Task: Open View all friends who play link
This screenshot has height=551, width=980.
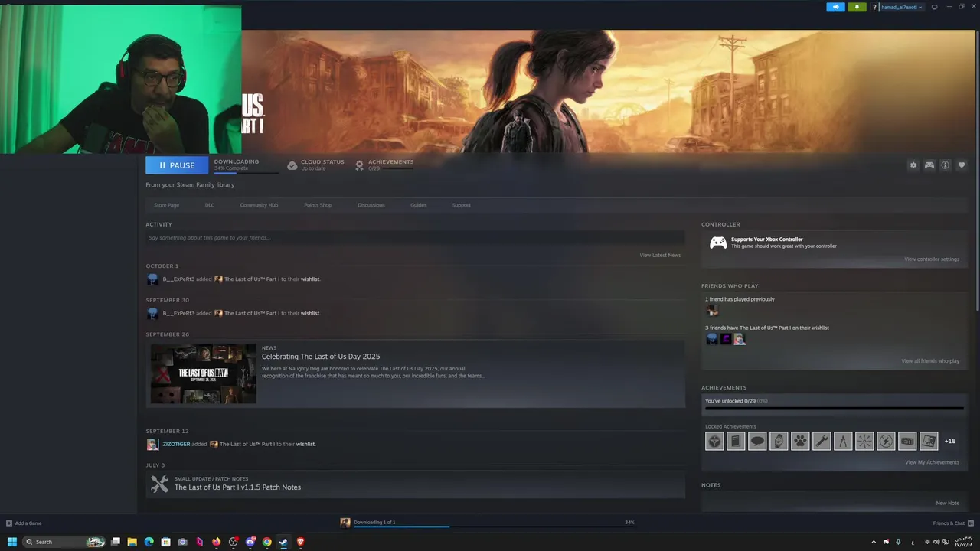Action: [x=930, y=361]
